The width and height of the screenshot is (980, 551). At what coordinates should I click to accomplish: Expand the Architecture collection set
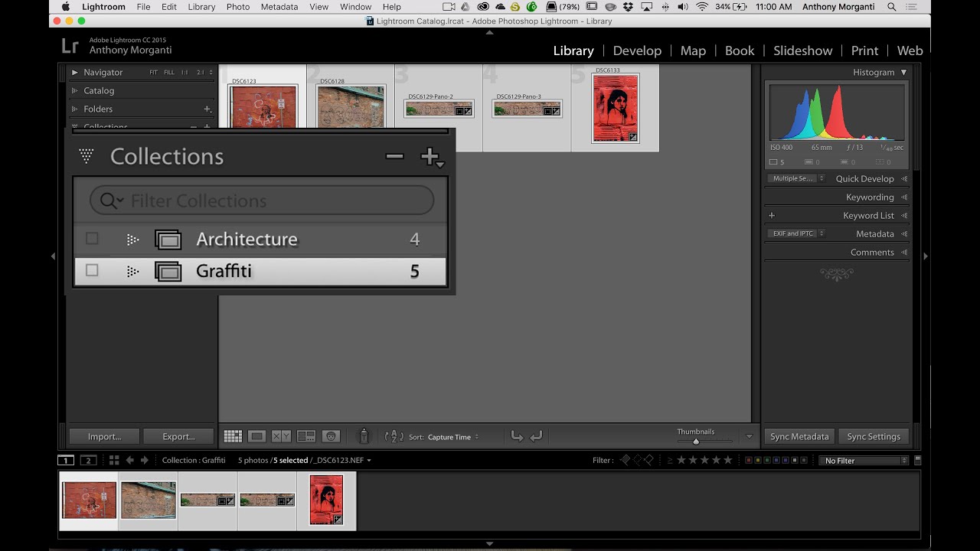click(132, 240)
